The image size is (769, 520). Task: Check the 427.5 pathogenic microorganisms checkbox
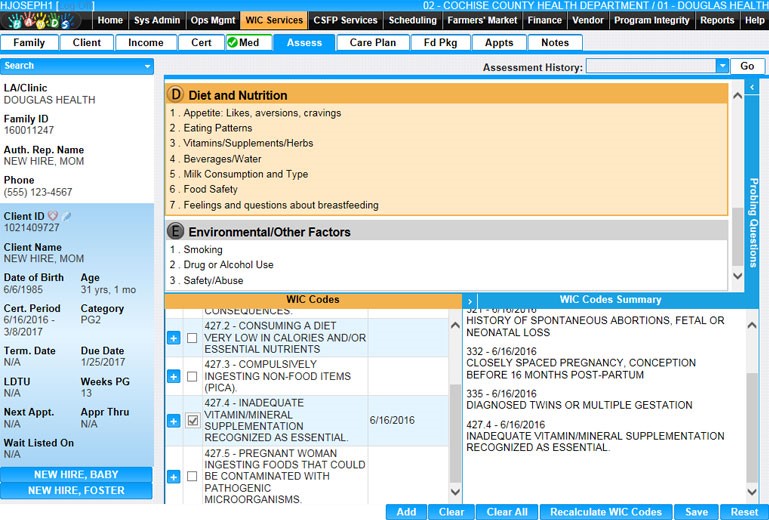point(192,477)
